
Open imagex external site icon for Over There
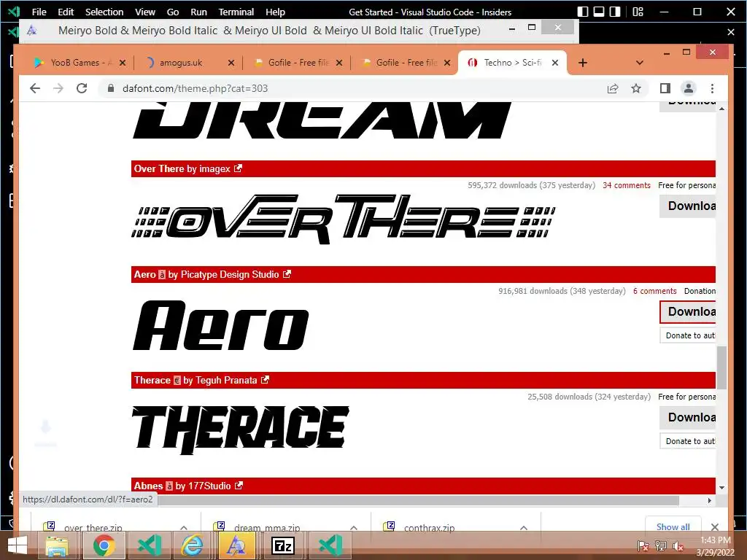[239, 168]
